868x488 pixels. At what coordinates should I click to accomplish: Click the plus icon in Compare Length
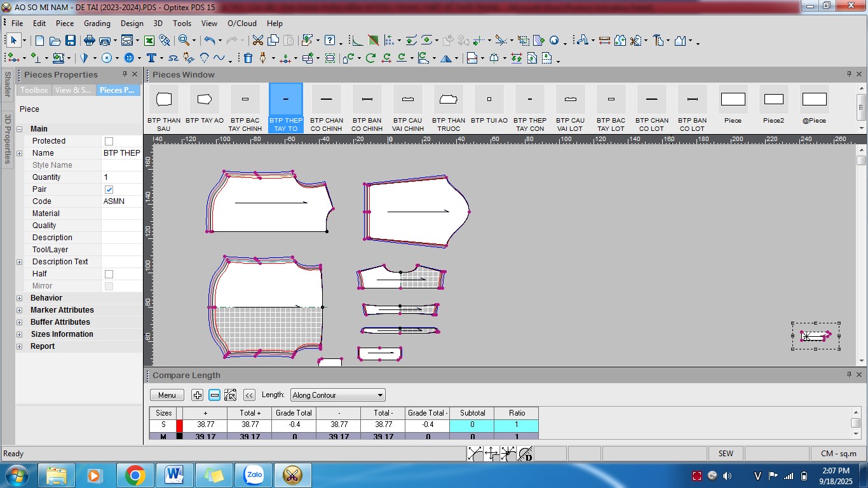pos(198,395)
